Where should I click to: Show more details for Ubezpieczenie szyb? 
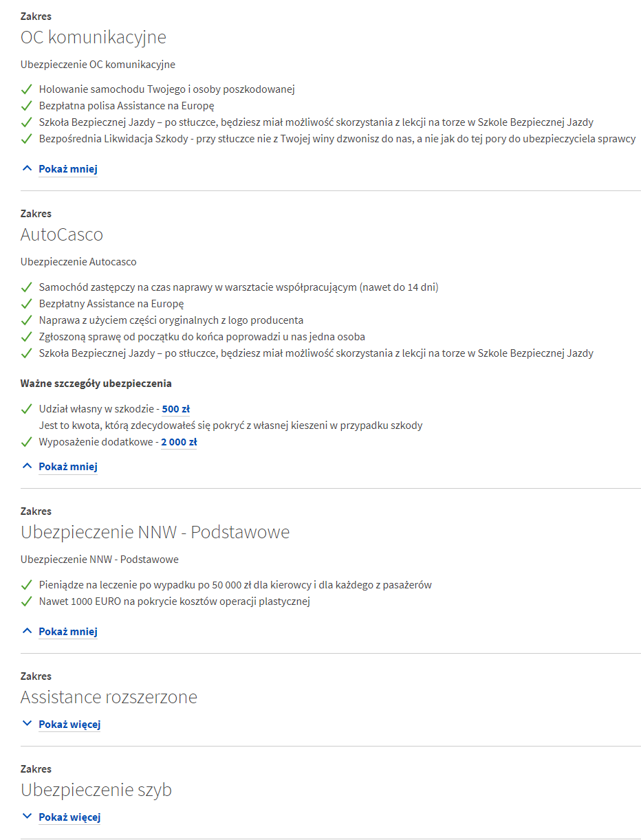pos(69,817)
